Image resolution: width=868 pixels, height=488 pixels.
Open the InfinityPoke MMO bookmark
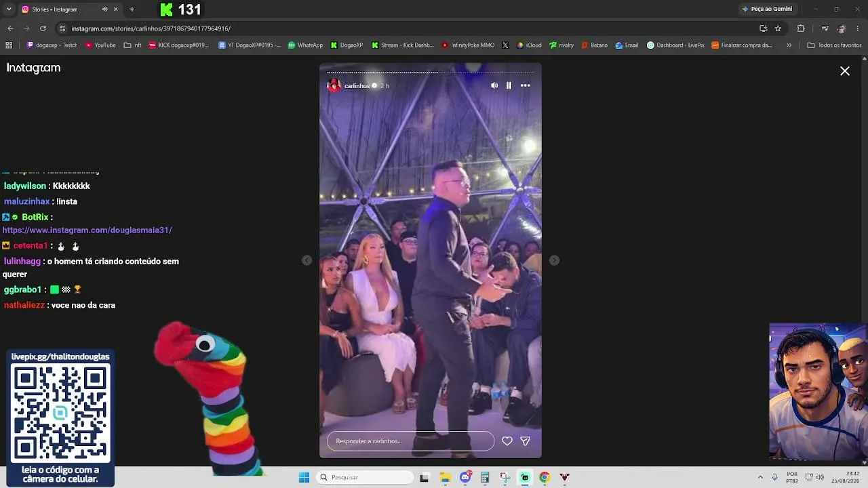468,45
